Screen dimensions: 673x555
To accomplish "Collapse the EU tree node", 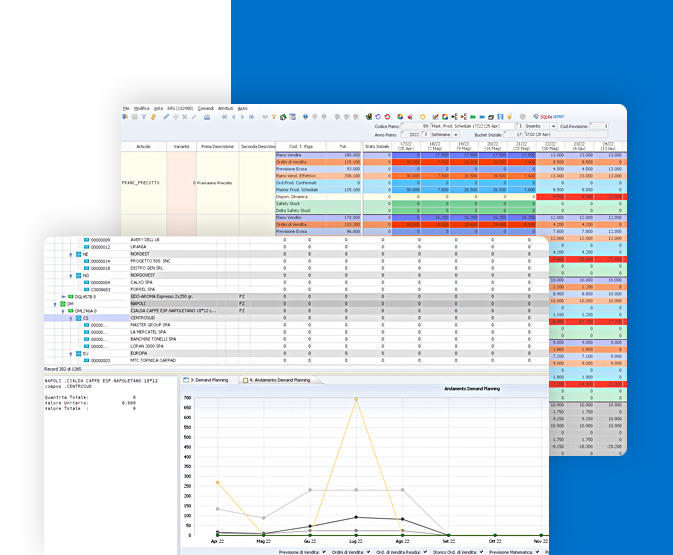I will point(71,354).
